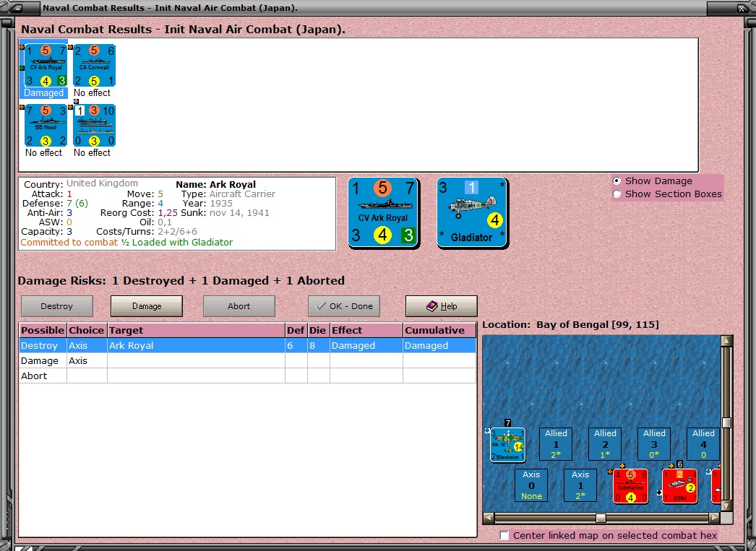Click the Allied 2 section box
This screenshot has width=756, height=551.
click(605, 444)
